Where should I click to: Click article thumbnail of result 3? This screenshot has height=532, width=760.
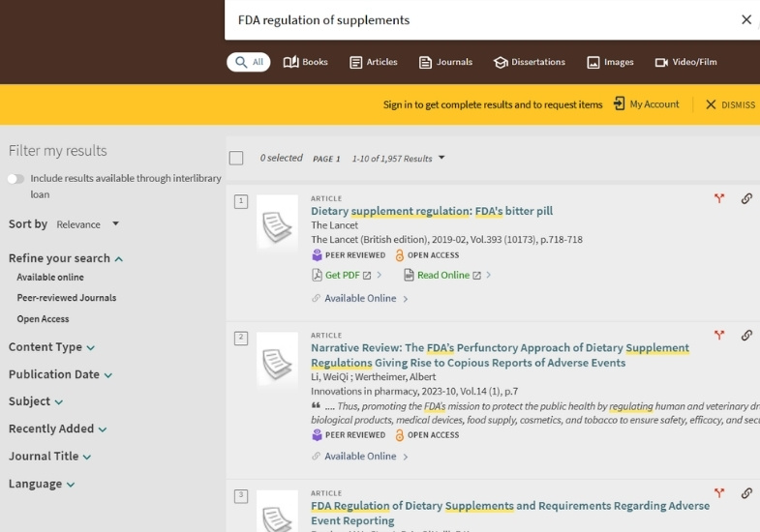click(x=277, y=511)
